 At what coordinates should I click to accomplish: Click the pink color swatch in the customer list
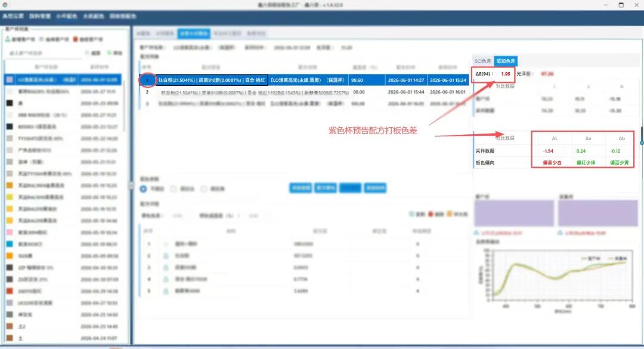[10, 232]
